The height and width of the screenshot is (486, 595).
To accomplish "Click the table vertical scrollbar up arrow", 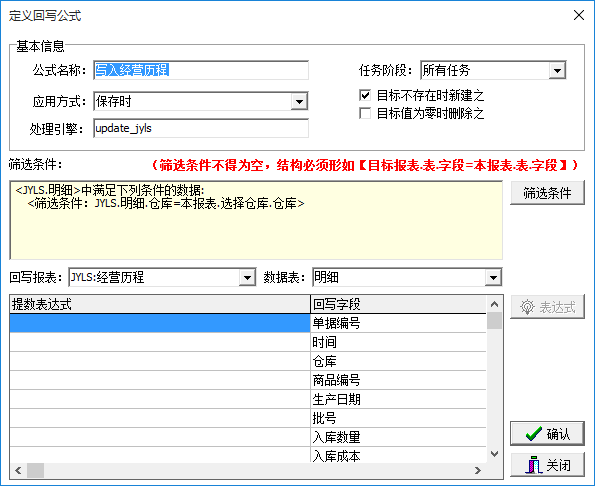I will click(494, 304).
